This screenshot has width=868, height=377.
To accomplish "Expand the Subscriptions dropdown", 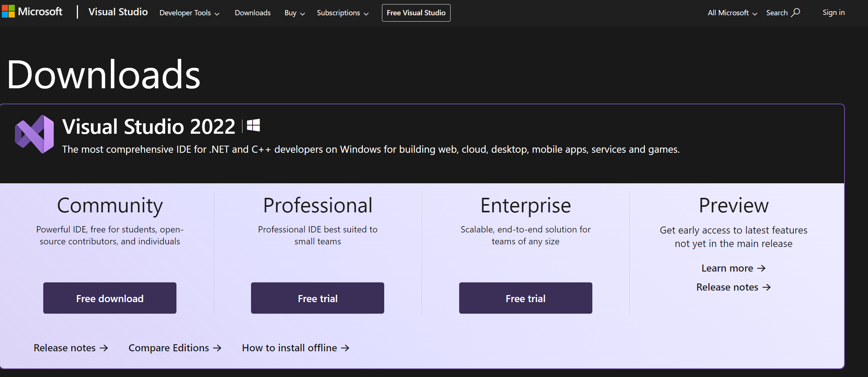I will point(343,13).
